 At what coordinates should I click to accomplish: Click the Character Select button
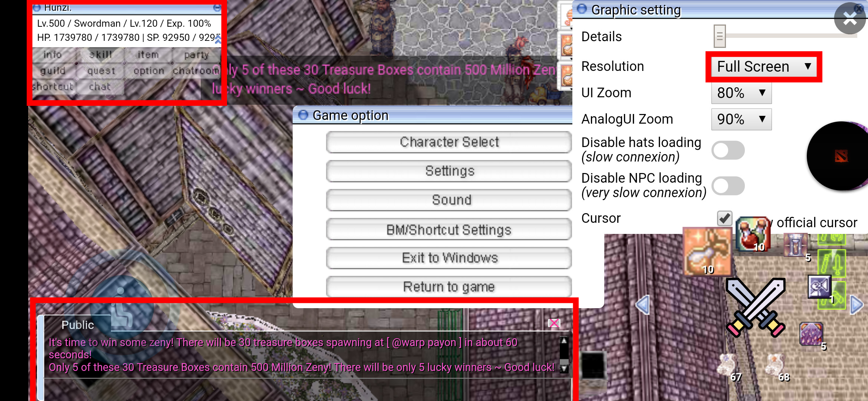(448, 142)
